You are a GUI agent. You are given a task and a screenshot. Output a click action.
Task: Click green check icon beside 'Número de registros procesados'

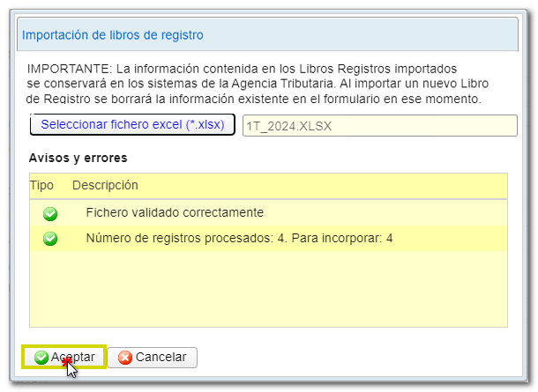click(x=50, y=239)
